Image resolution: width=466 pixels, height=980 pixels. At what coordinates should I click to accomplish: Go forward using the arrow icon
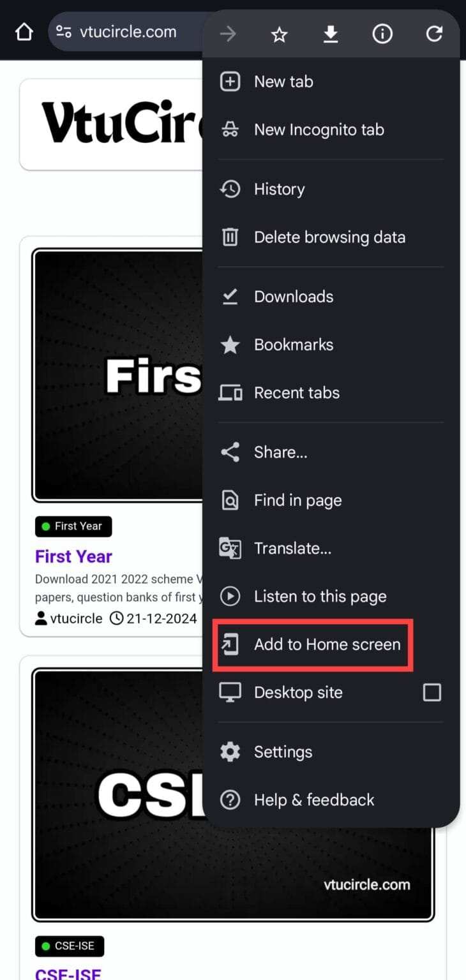tap(228, 34)
